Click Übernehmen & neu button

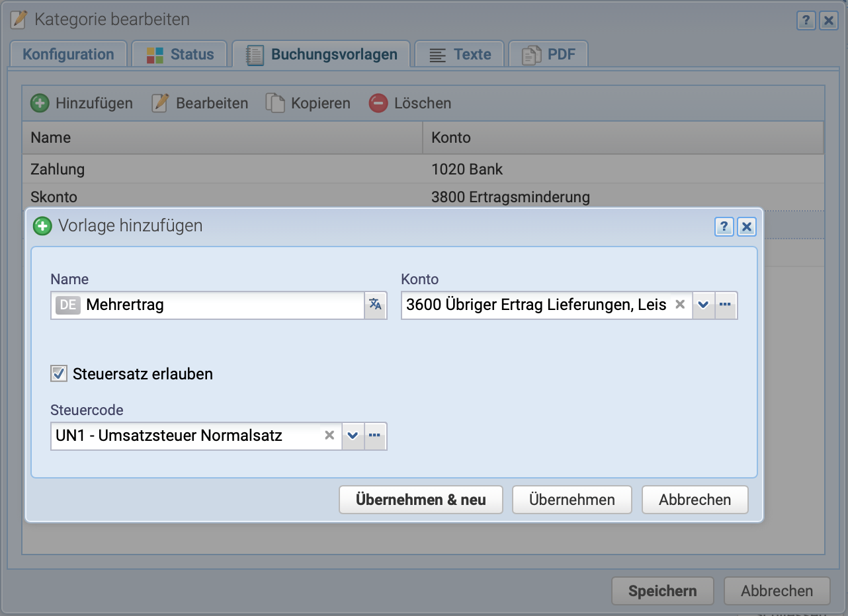tap(421, 500)
